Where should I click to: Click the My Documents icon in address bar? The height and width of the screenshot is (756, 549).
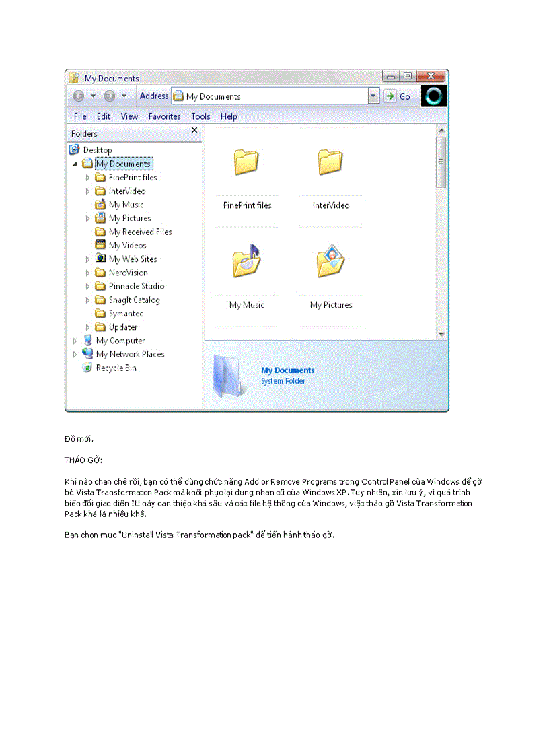(178, 96)
